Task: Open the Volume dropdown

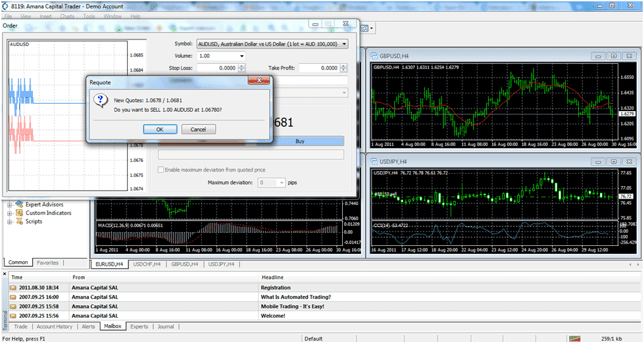Action: [241, 56]
